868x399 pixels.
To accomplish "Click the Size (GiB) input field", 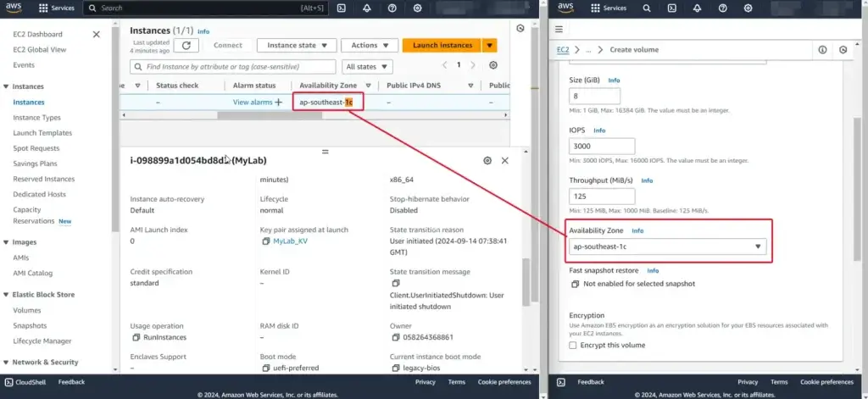I will (x=594, y=96).
